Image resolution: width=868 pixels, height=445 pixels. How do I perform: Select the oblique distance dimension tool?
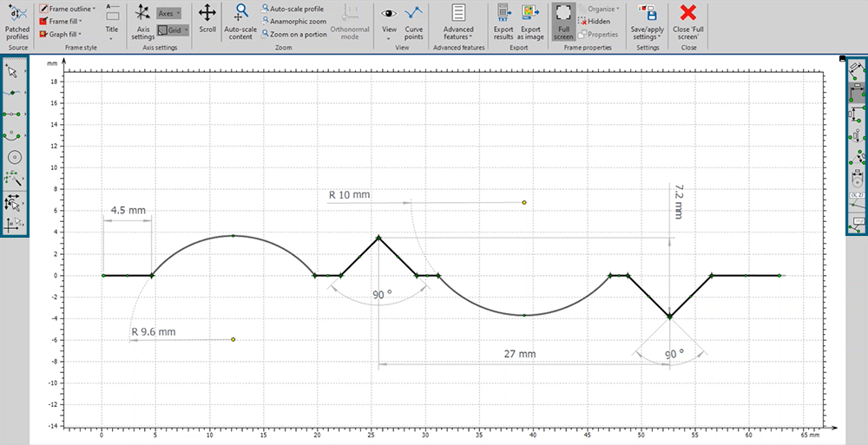857,71
